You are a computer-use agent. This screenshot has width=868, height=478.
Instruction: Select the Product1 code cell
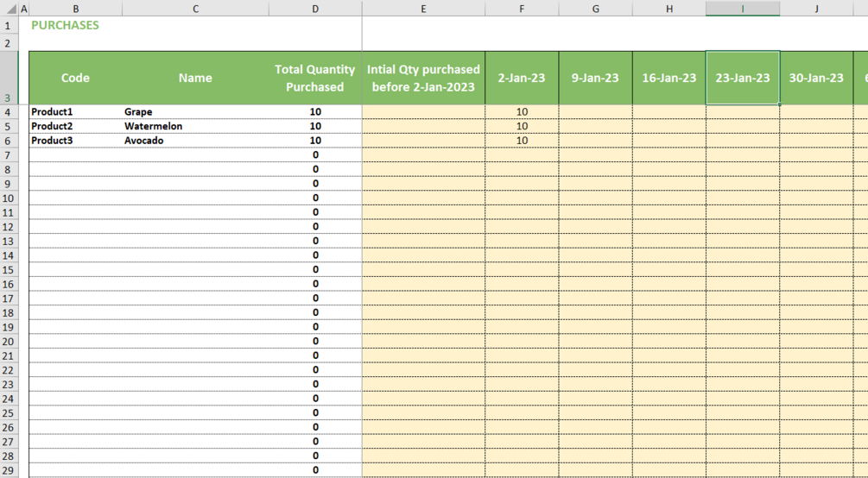click(75, 112)
